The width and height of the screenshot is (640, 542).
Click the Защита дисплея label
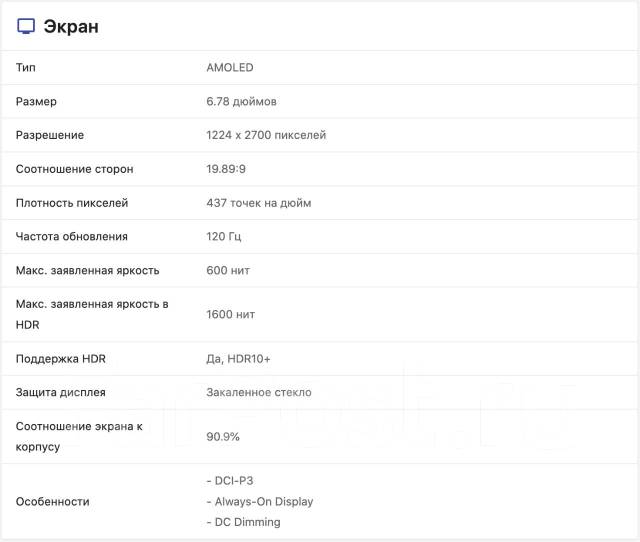tap(61, 393)
